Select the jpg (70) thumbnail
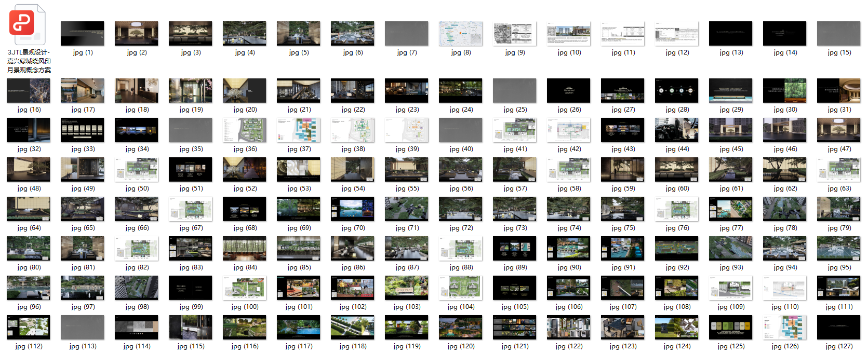Image resolution: width=868 pixels, height=353 pixels. click(352, 209)
